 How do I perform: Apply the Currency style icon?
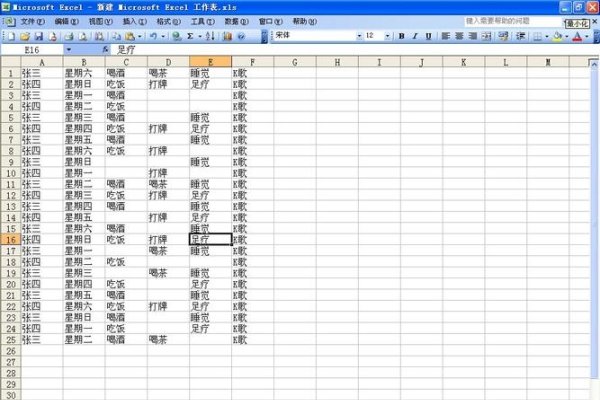(504, 36)
